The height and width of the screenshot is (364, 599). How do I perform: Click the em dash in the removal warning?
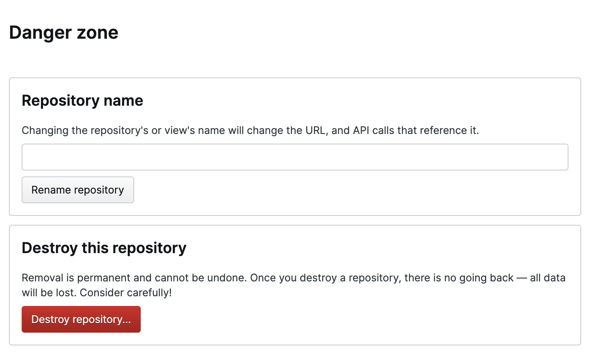(522, 278)
